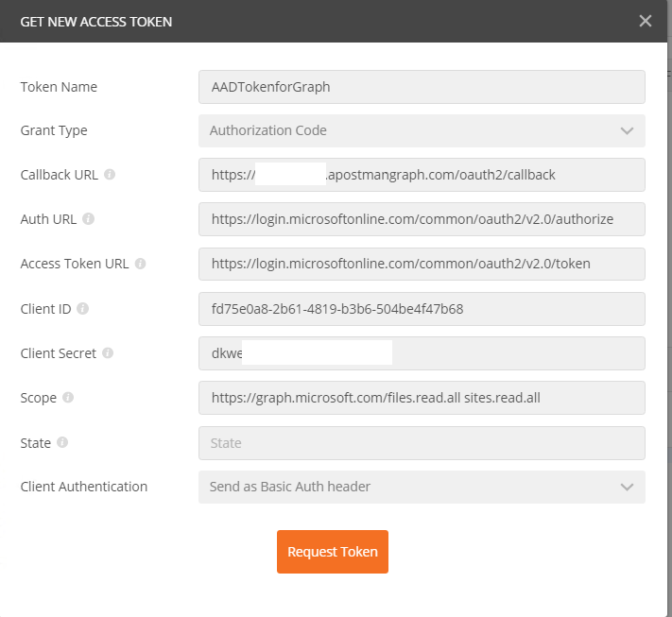Open the Grant Type dropdown
This screenshot has width=672, height=617.
(x=422, y=130)
